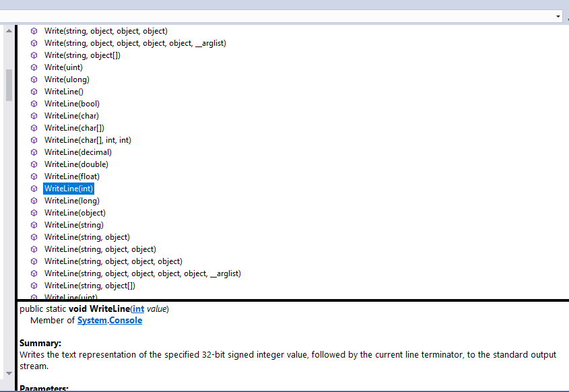Select WriteLine(string, object, object, object) member

(x=113, y=261)
